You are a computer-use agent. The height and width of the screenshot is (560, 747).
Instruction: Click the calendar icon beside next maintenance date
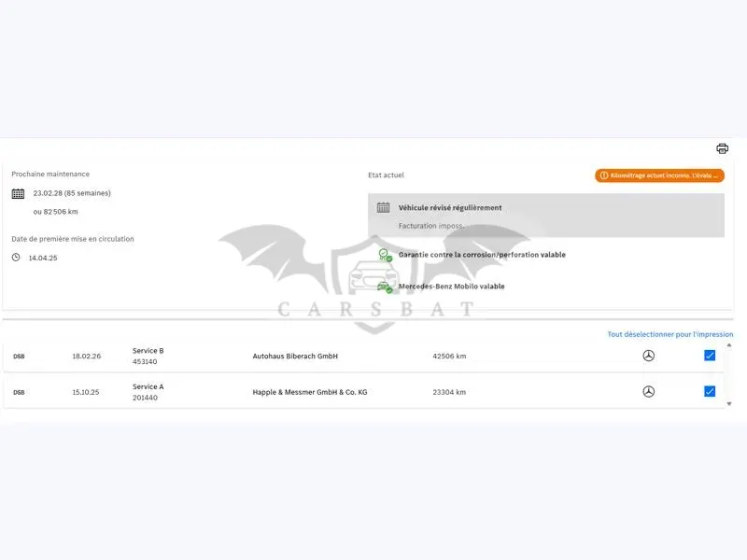pos(18,193)
